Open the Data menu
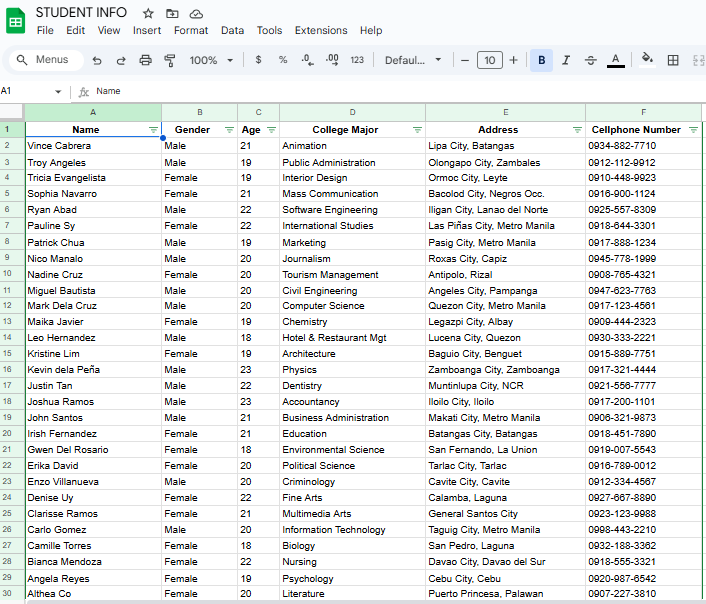 coord(232,30)
